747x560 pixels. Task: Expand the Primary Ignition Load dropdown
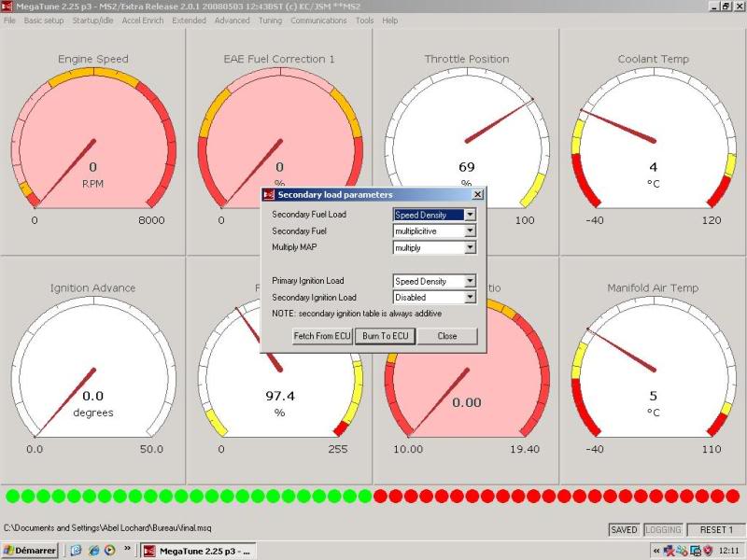click(470, 281)
